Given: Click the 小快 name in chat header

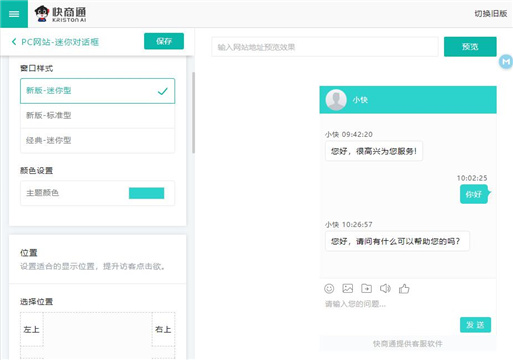Looking at the screenshot, I should (360, 100).
